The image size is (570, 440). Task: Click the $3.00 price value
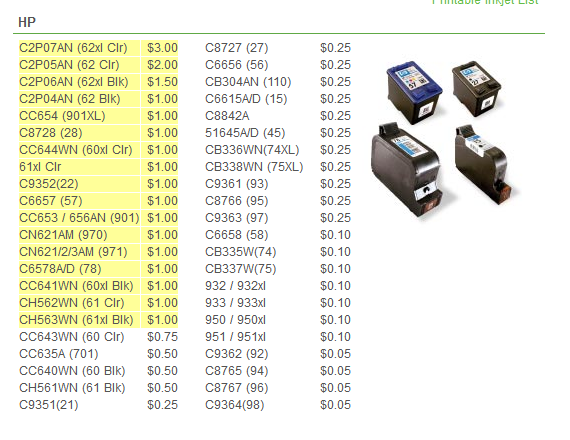[162, 48]
